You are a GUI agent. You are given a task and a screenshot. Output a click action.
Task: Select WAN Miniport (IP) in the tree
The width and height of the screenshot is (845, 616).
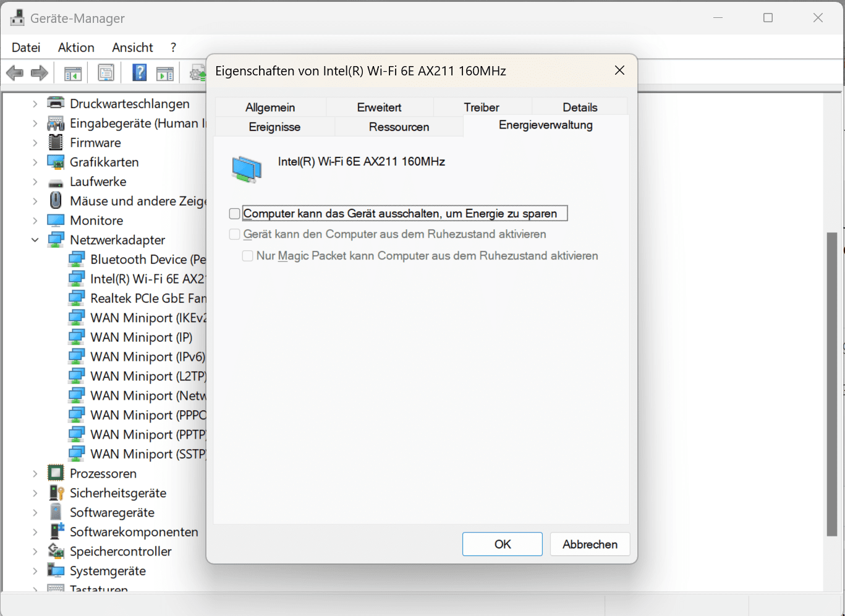click(x=142, y=337)
